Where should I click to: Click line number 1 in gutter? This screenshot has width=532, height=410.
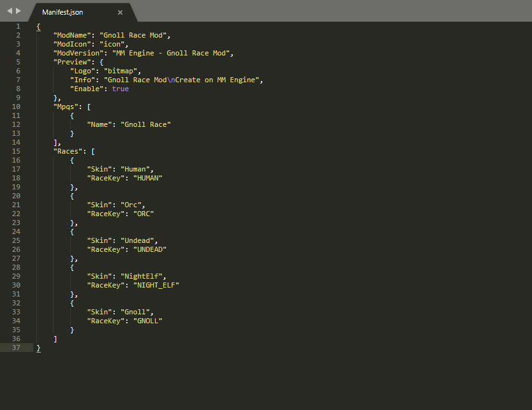pyautogui.click(x=18, y=26)
